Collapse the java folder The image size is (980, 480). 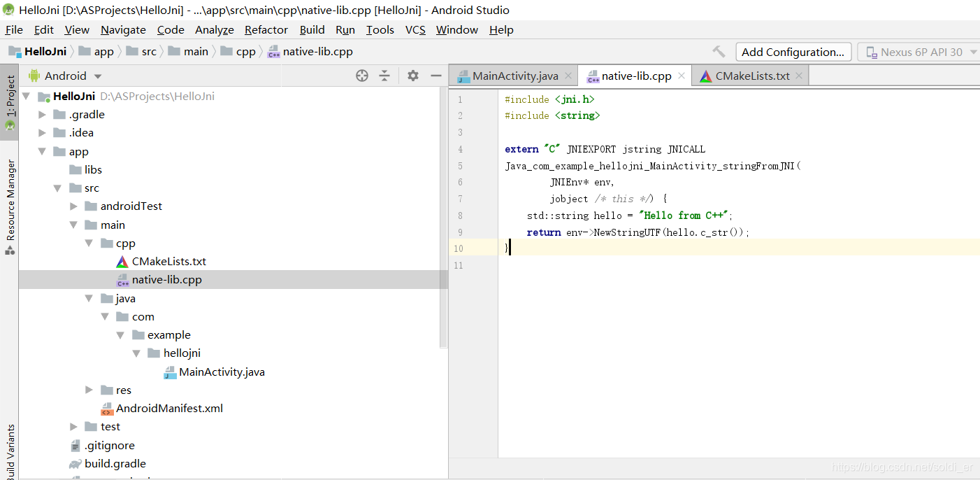click(x=89, y=299)
